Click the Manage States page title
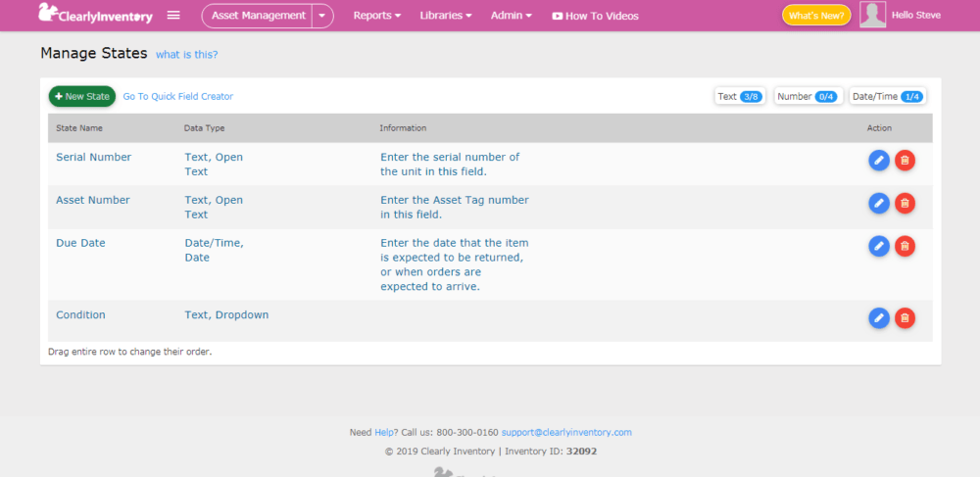 point(94,53)
